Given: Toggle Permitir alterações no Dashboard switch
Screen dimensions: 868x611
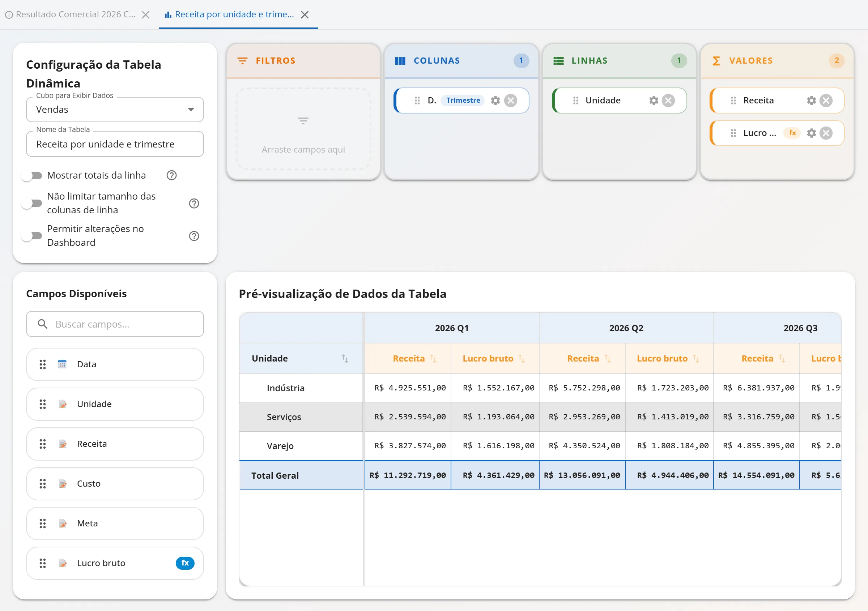Looking at the screenshot, I should pyautogui.click(x=32, y=236).
